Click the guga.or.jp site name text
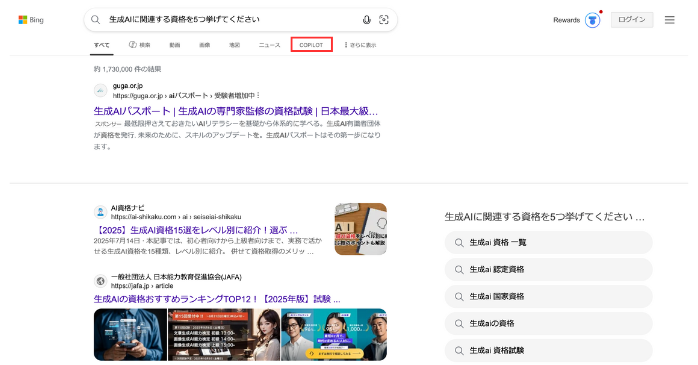The image size is (698, 365). (x=128, y=85)
